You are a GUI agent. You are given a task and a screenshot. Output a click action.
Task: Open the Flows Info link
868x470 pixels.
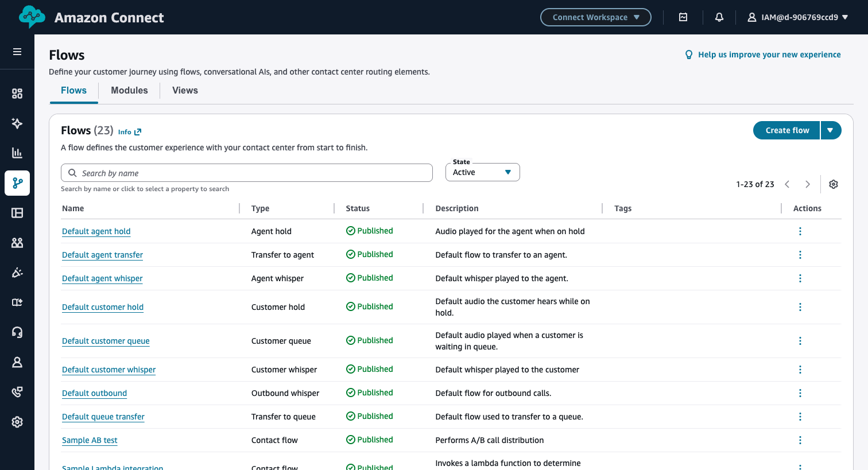tap(129, 132)
